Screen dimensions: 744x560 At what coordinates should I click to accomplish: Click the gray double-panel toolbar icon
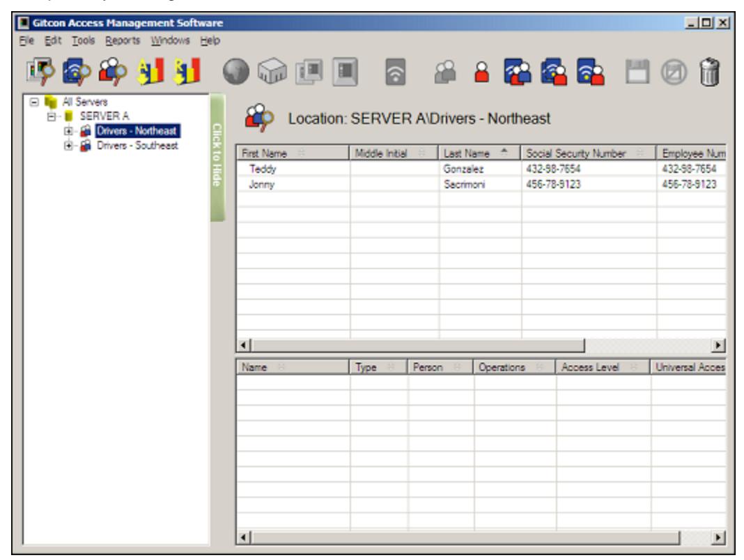coord(309,72)
